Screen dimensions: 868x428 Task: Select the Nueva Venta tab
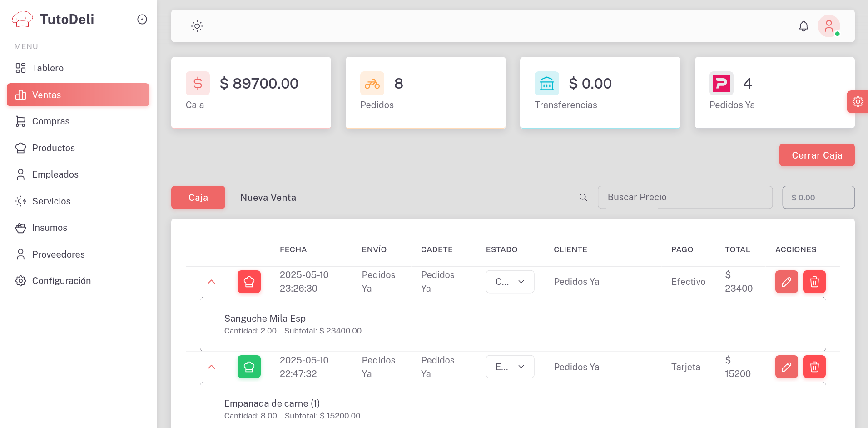tap(268, 197)
